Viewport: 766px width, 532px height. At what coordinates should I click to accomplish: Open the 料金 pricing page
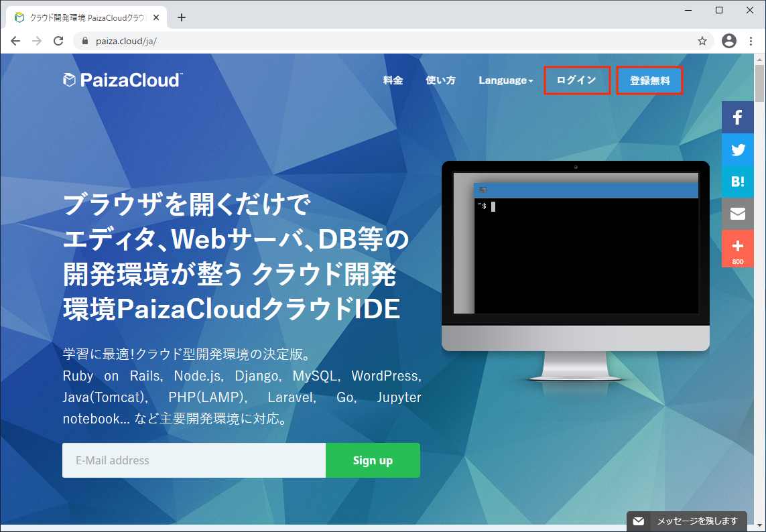click(393, 80)
